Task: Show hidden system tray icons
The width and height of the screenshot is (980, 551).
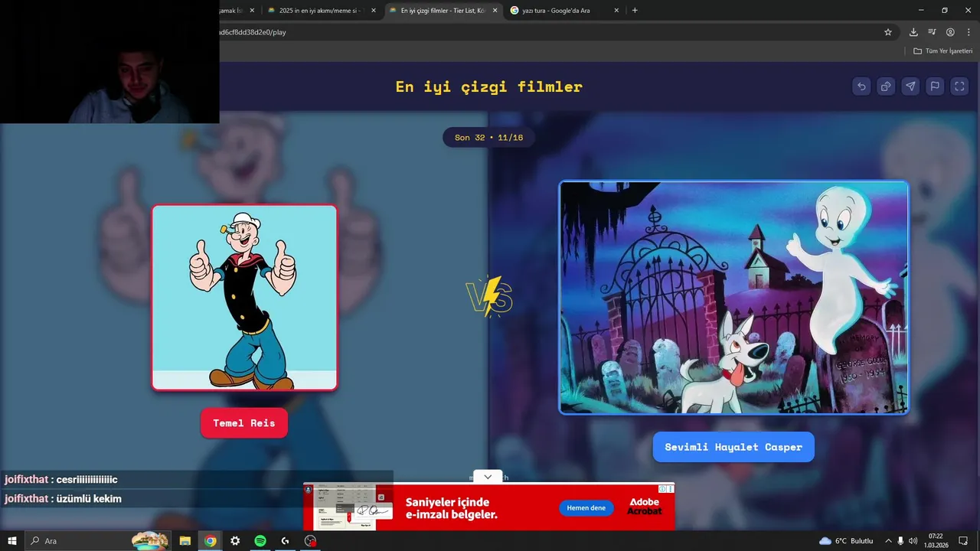Action: coord(888,541)
